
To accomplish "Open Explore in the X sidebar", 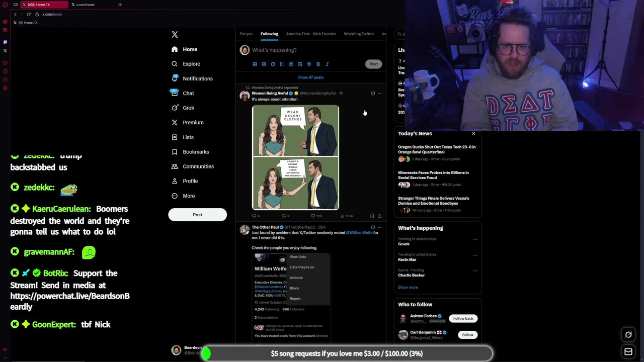I will pyautogui.click(x=186, y=64).
